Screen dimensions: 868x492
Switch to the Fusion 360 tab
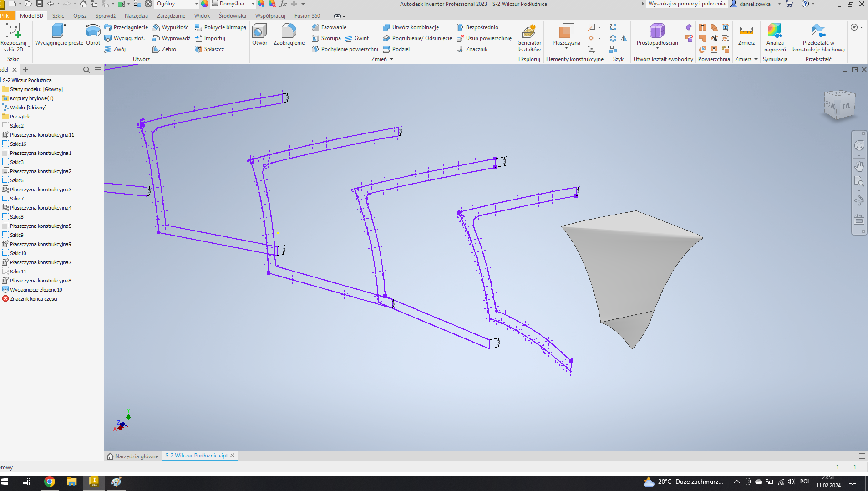click(x=307, y=16)
